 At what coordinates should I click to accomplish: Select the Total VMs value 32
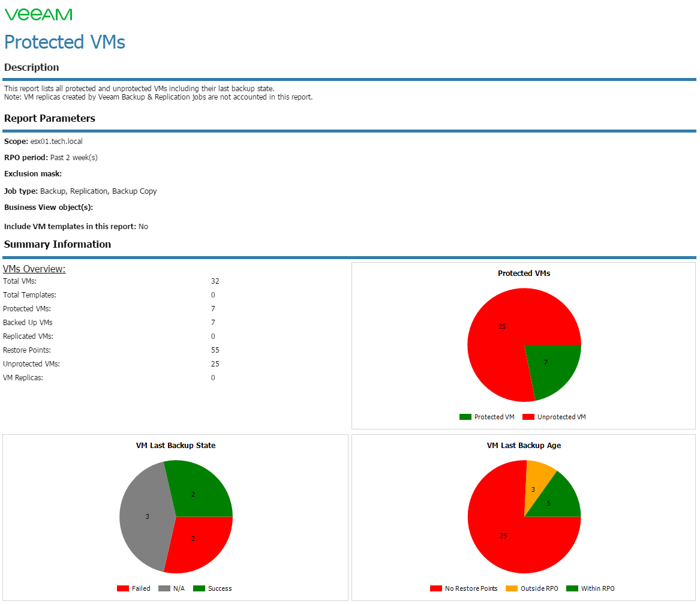pyautogui.click(x=215, y=281)
